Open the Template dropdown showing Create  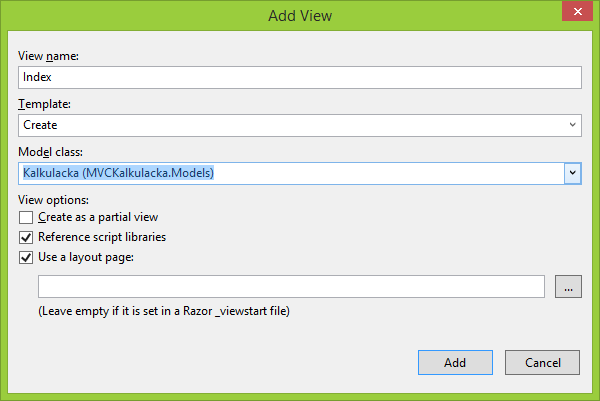point(300,125)
